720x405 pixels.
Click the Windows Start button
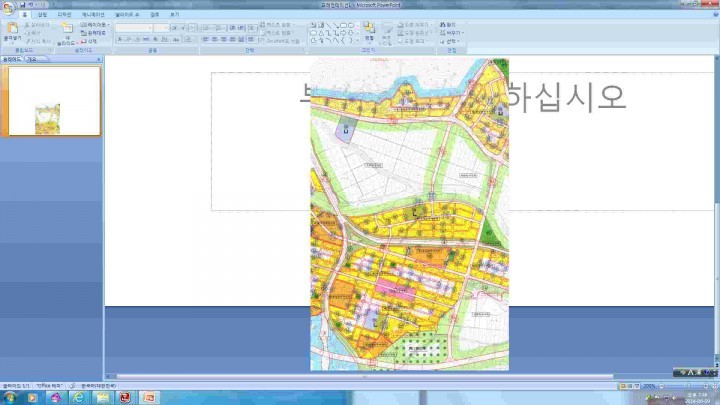click(x=8, y=397)
